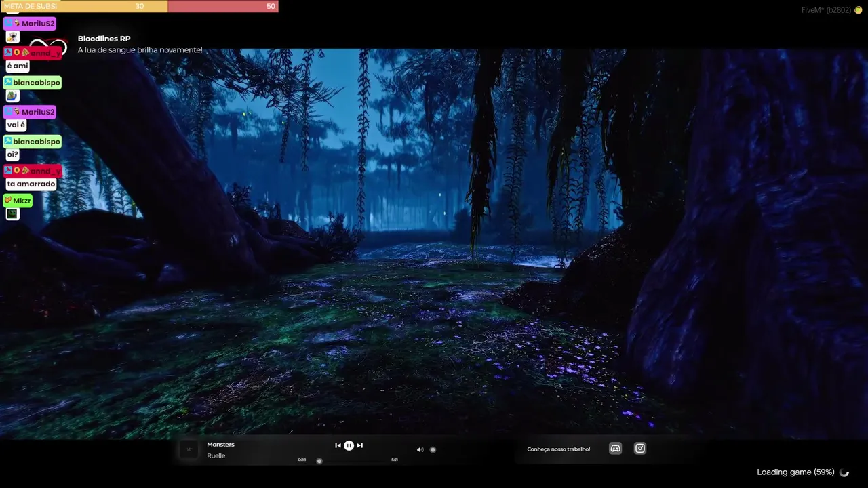Pause the song Monsters
The width and height of the screenshot is (868, 488).
tap(349, 445)
